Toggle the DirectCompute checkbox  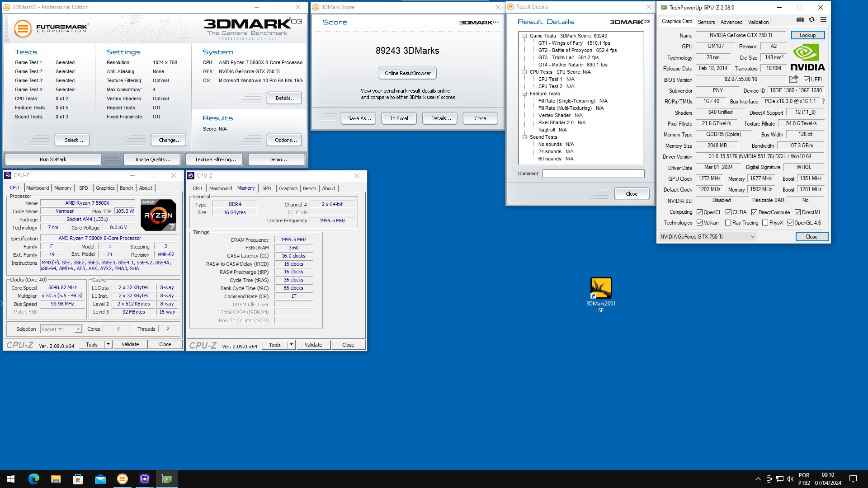(754, 212)
